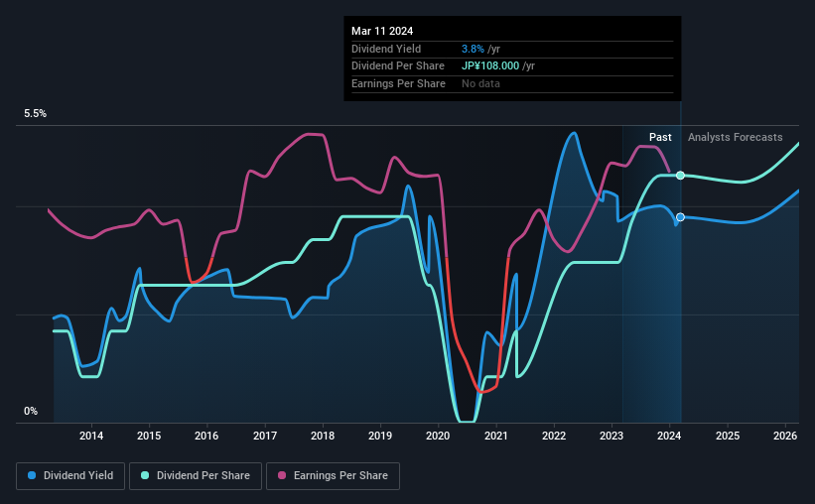Click the 2020 x-axis label

[x=438, y=436]
